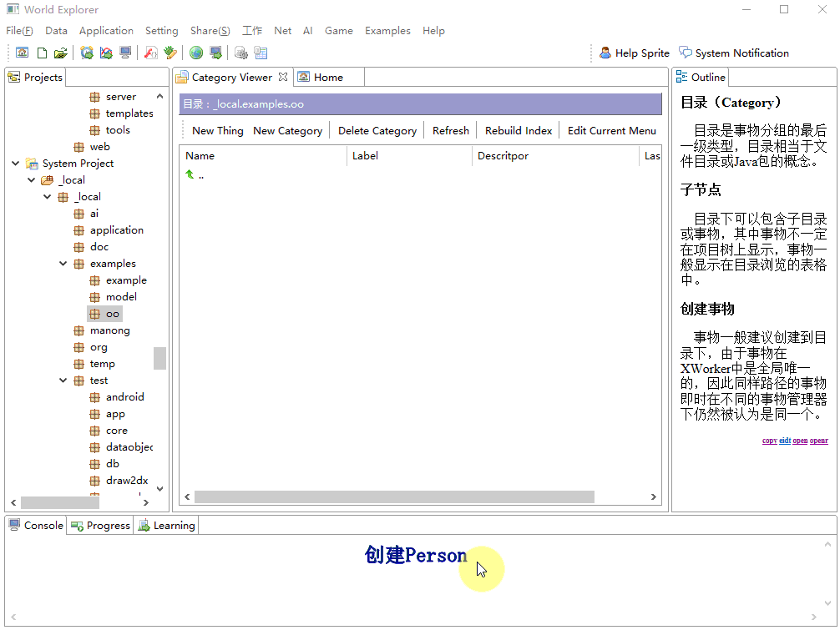Click the home window toolbar icon
The width and height of the screenshot is (840, 630).
click(x=23, y=53)
